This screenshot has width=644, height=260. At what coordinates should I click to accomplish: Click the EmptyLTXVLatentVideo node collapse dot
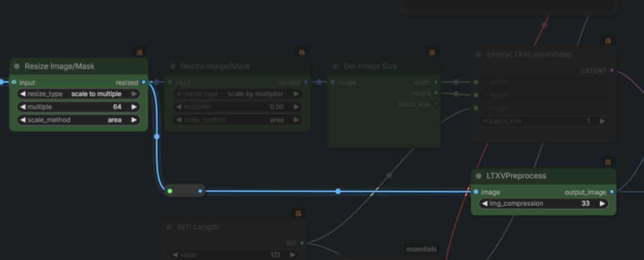click(x=478, y=54)
